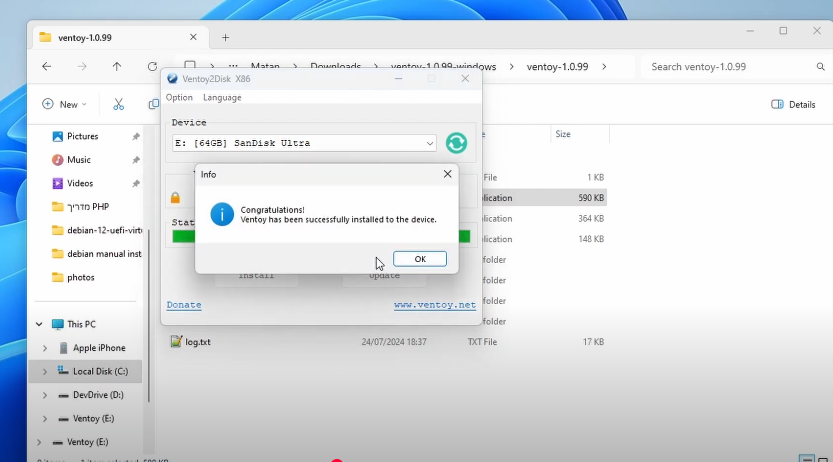Expand the Local Disk (C:) node

coord(45,371)
